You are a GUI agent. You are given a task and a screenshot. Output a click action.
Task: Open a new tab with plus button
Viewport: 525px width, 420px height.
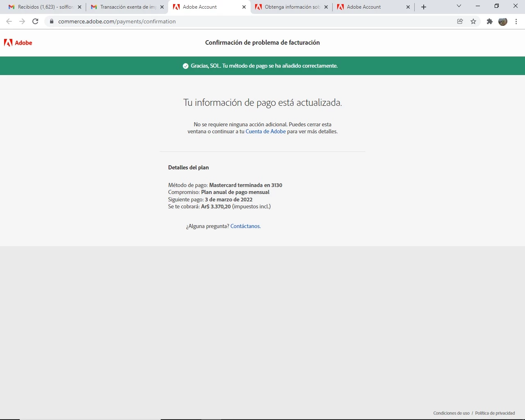click(424, 7)
